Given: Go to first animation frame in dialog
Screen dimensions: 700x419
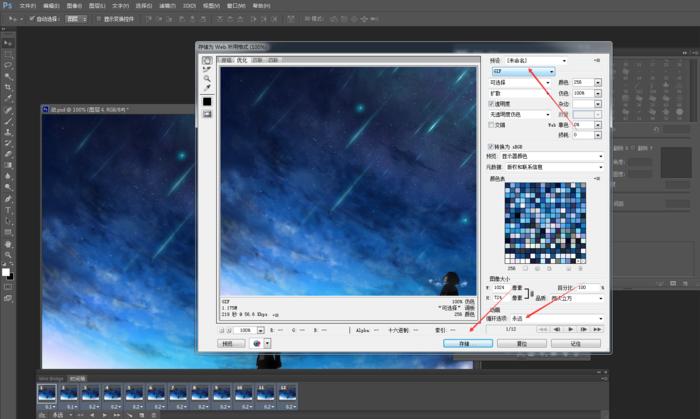Looking at the screenshot, I should pyautogui.click(x=543, y=329).
